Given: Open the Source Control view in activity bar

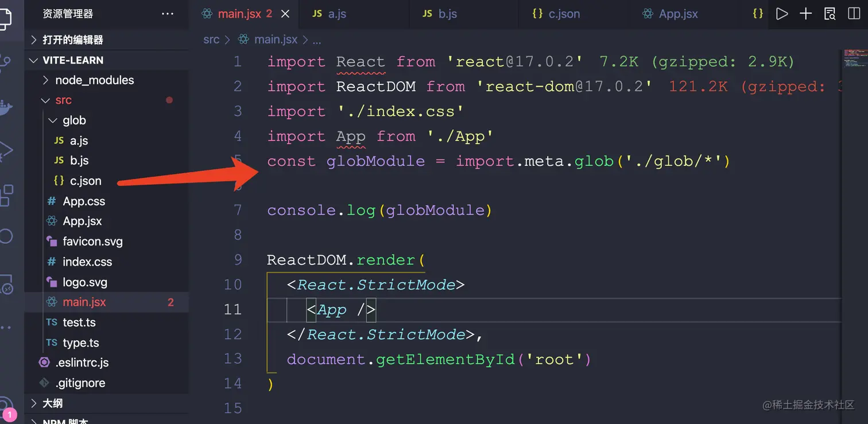Looking at the screenshot, I should click(x=5, y=62).
